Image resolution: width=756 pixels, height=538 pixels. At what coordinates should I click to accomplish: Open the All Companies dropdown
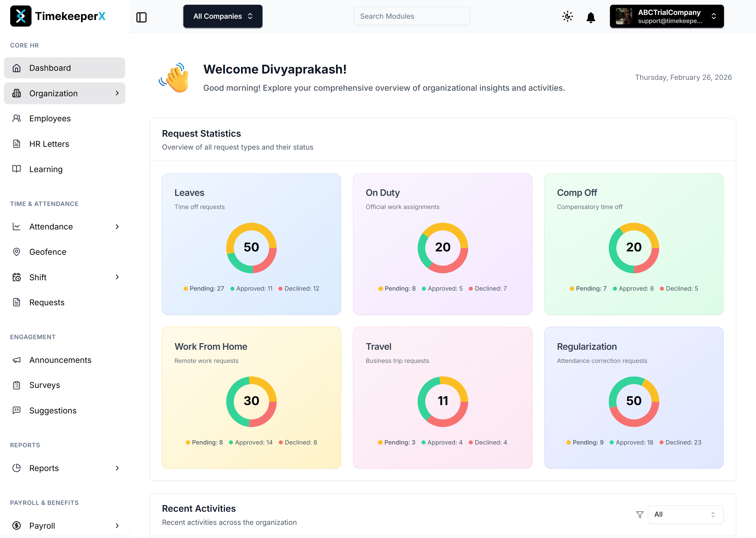click(x=222, y=16)
